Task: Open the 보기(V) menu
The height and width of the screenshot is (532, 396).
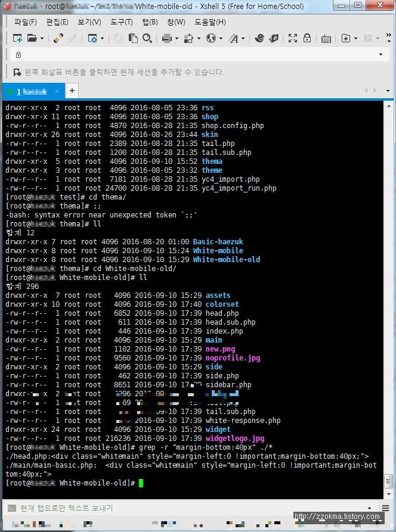Action: tap(89, 22)
